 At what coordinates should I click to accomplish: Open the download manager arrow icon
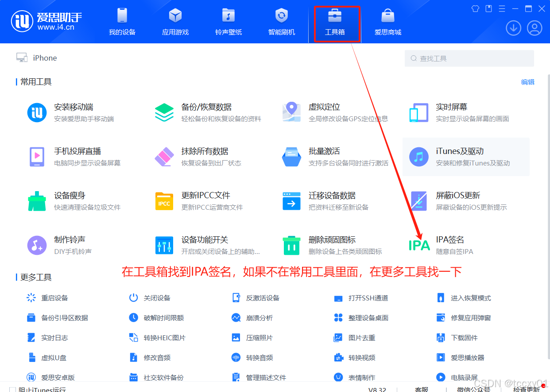point(513,28)
